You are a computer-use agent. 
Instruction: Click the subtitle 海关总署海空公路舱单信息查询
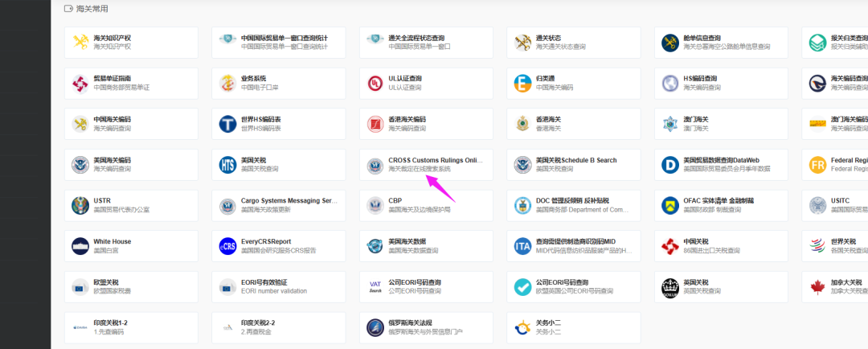(x=727, y=47)
